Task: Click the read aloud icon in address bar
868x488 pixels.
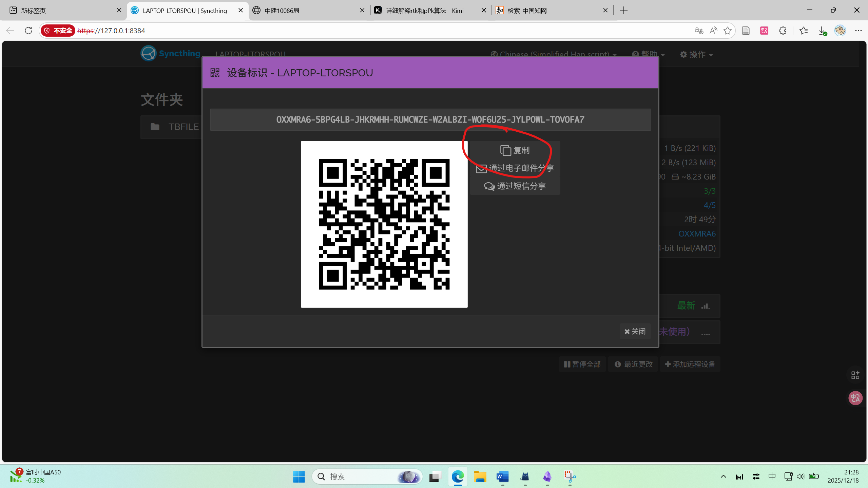Action: coord(713,31)
